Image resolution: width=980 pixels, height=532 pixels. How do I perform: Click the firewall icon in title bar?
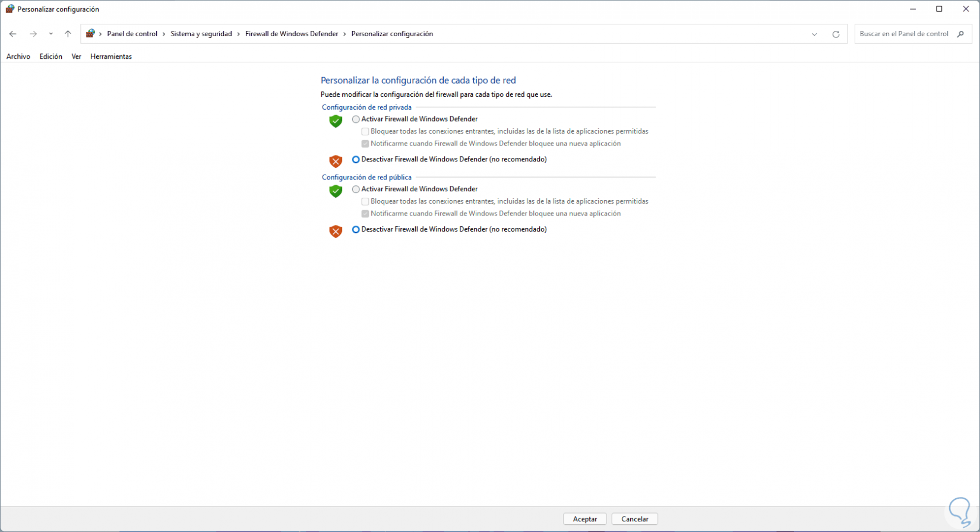pyautogui.click(x=10, y=9)
